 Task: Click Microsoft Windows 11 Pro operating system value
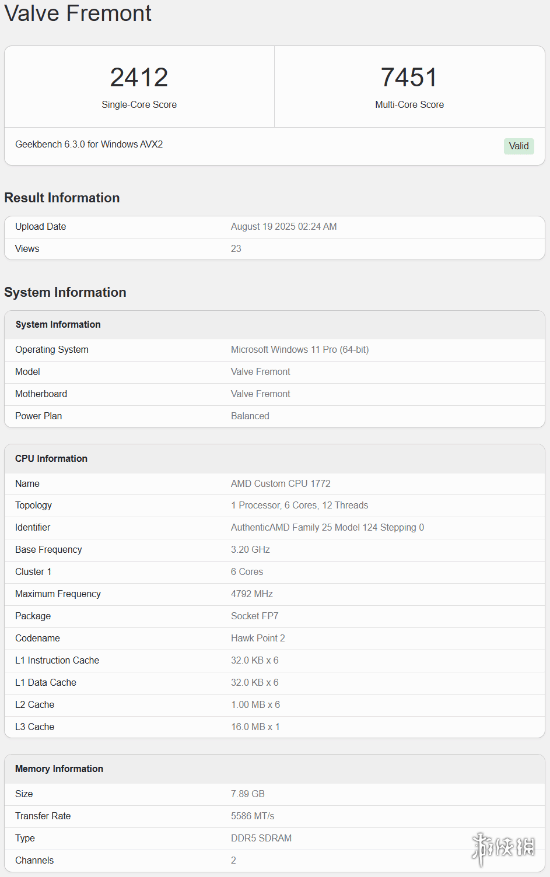click(x=300, y=350)
